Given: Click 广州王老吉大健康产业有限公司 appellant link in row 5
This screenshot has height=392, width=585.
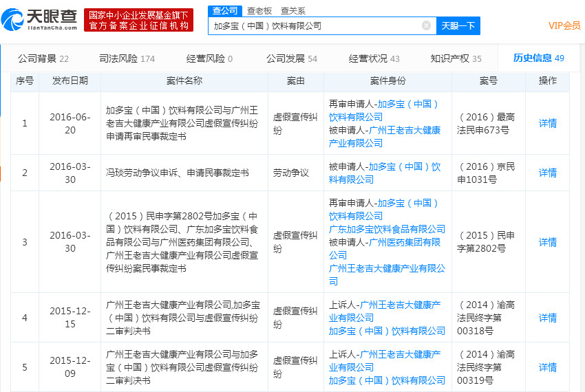Looking at the screenshot, I should [385, 360].
